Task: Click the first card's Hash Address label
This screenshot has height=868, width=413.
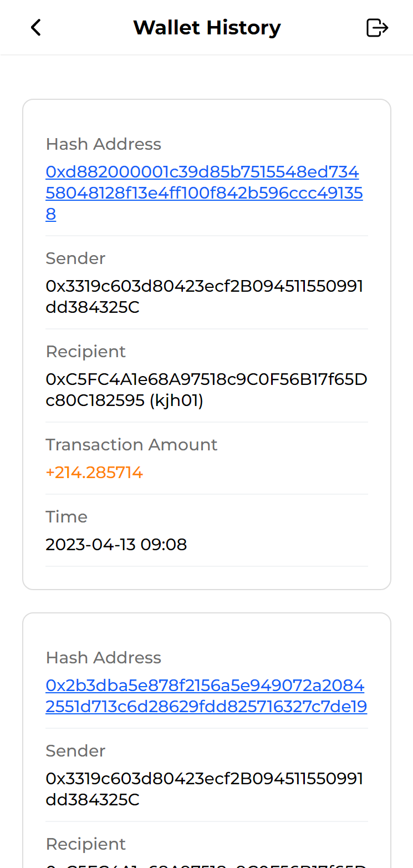Action: [x=103, y=144]
